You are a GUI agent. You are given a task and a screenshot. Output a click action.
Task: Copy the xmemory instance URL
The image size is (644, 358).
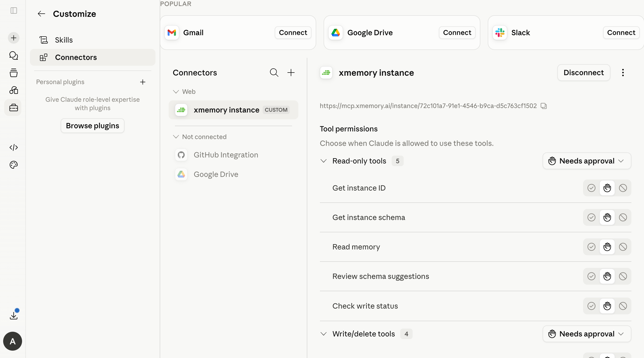(543, 106)
